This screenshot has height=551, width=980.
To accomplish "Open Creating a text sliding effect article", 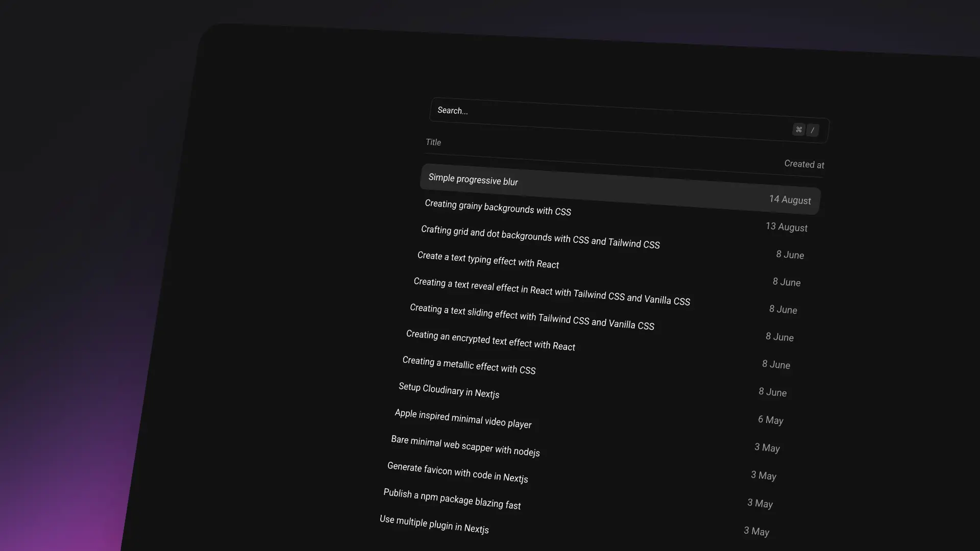I will pyautogui.click(x=531, y=317).
